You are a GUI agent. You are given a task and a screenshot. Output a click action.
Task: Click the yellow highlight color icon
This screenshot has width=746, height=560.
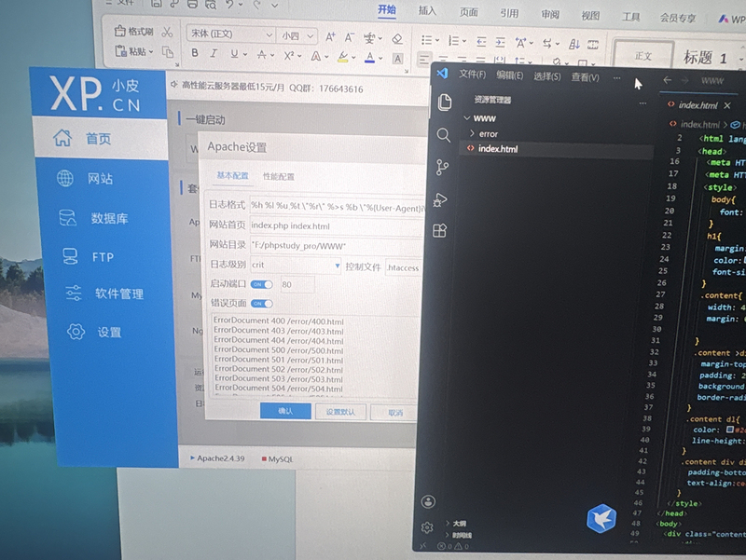point(342,57)
